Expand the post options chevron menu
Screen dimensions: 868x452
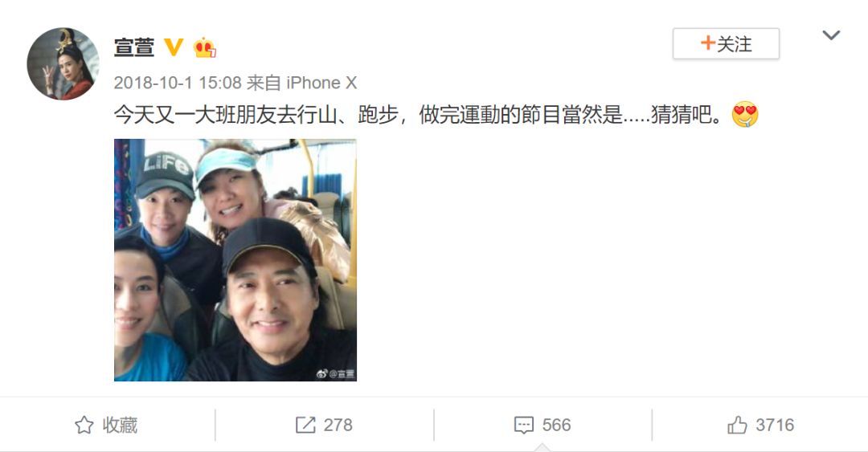coord(831,35)
